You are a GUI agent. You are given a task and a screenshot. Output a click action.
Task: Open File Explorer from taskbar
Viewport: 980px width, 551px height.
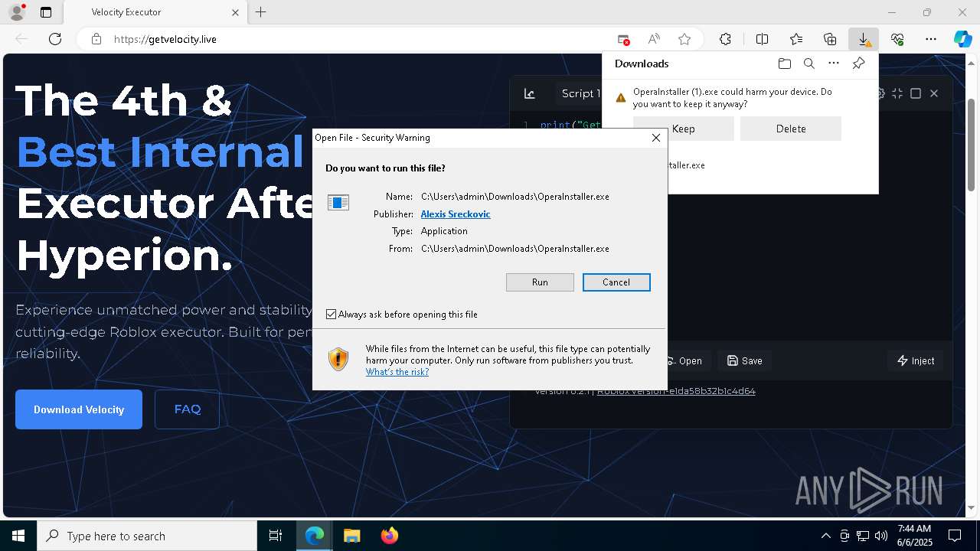coord(351,536)
